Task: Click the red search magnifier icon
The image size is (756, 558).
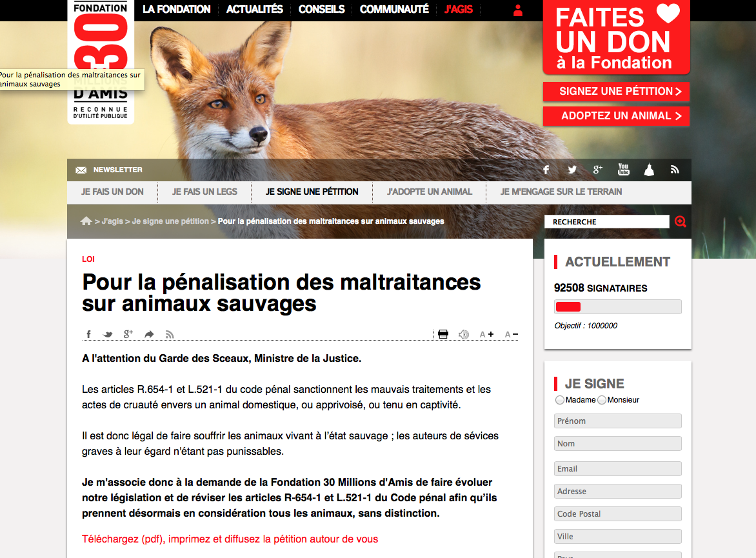Action: point(681,221)
